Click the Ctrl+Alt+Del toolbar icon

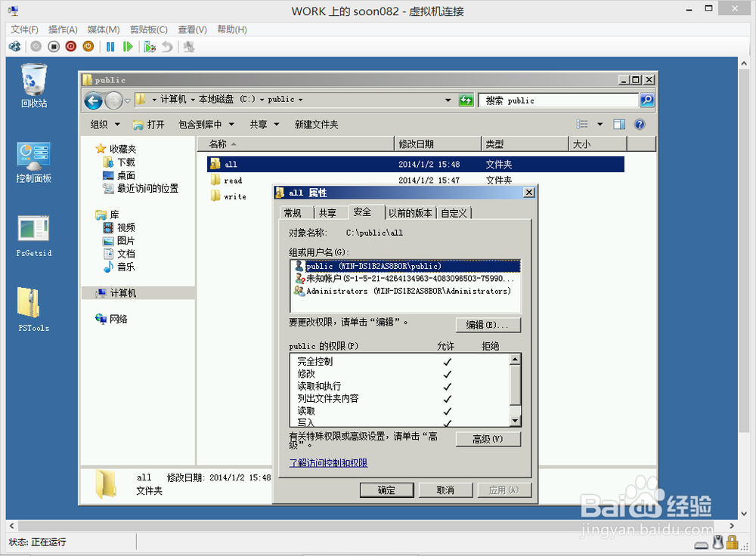(x=15, y=47)
